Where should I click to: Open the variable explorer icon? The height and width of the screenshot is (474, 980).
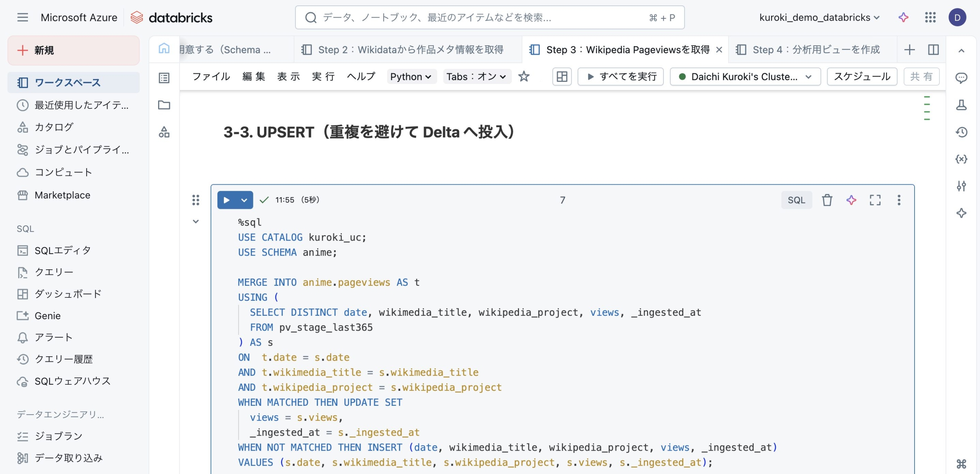tap(961, 159)
